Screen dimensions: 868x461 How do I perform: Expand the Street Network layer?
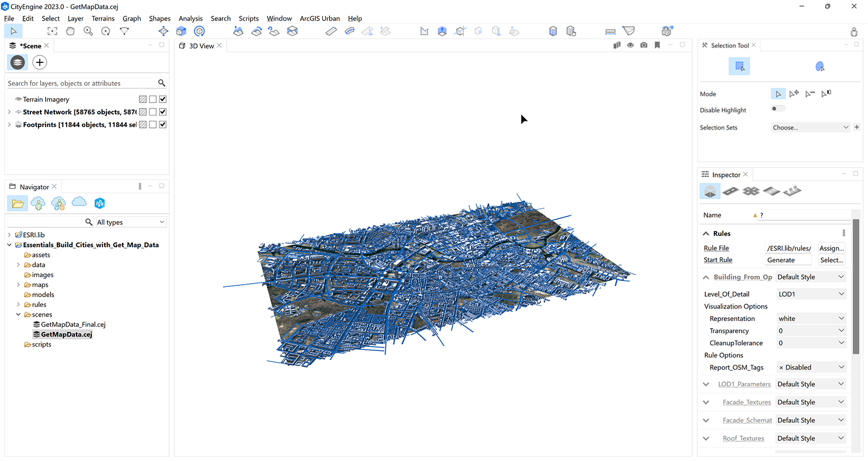9,112
